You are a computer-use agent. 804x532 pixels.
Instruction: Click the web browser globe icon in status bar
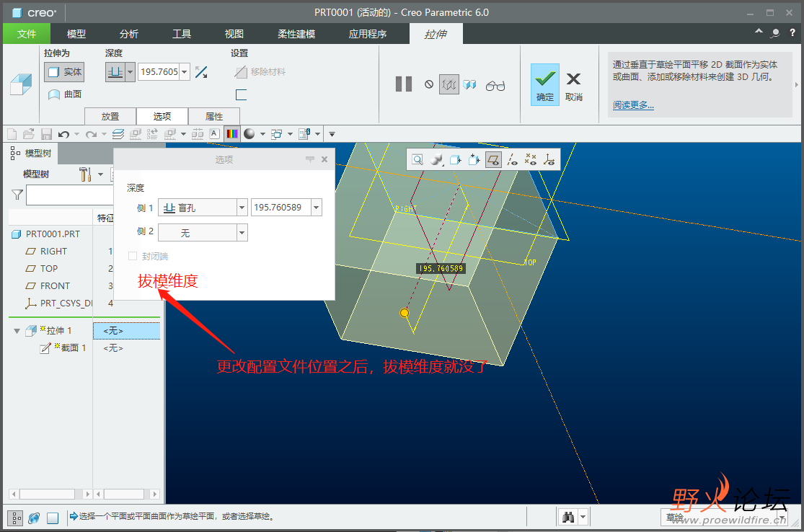pos(34,518)
